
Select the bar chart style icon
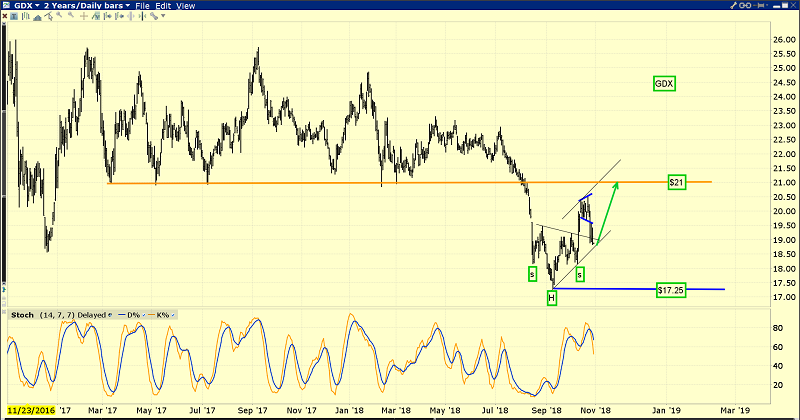click(26, 16)
